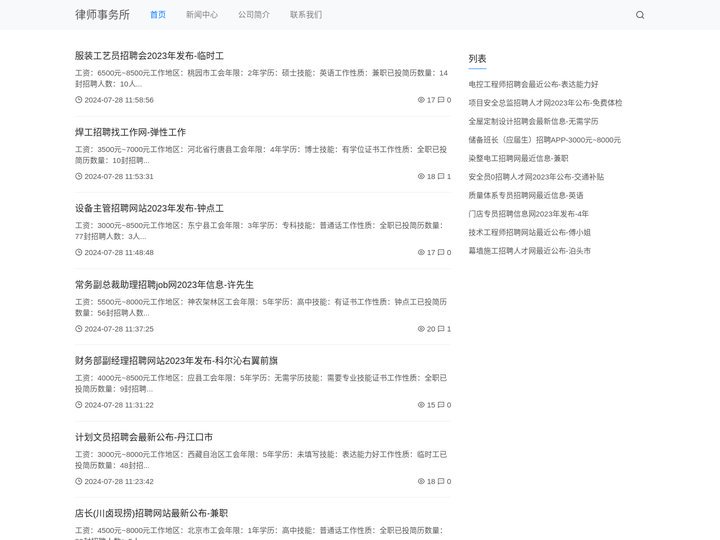Click the 列表 sidebar heading
Viewport: 720px width, 540px height.
[x=477, y=59]
